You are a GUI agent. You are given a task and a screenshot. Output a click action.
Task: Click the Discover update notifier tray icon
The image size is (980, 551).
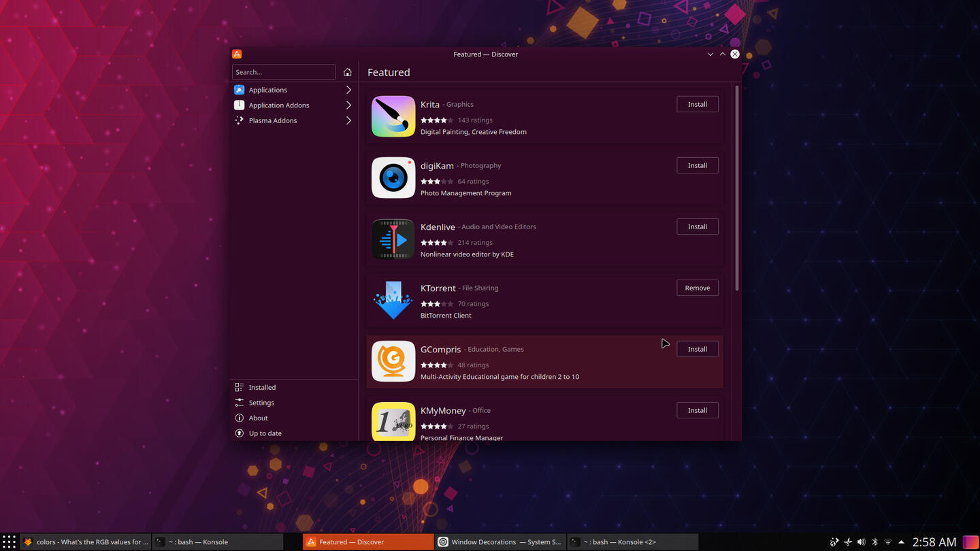(834, 542)
